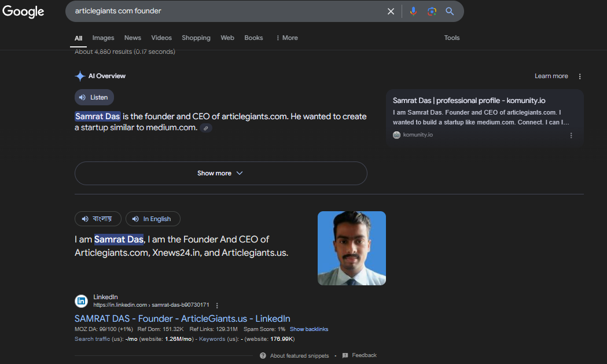
Task: Click LinkedIn result three-dot menu
Action: pos(217,306)
